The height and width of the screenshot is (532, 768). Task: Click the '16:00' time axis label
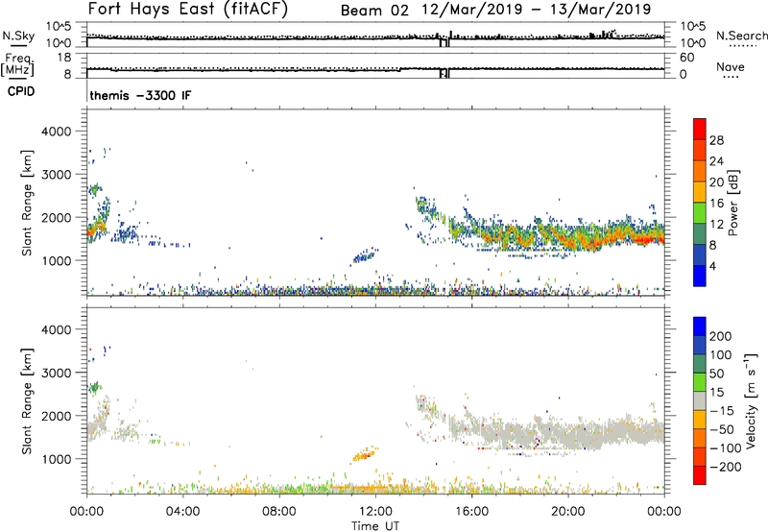(471, 512)
